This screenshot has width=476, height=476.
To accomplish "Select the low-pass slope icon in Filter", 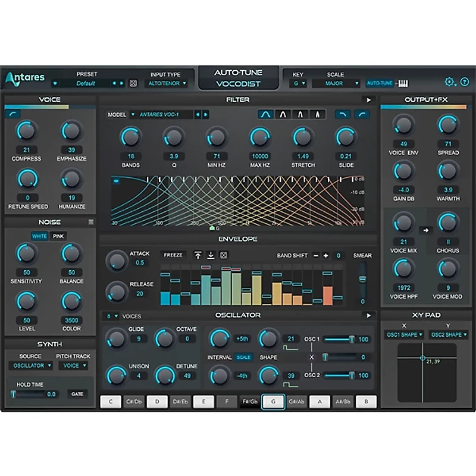I will click(x=343, y=114).
